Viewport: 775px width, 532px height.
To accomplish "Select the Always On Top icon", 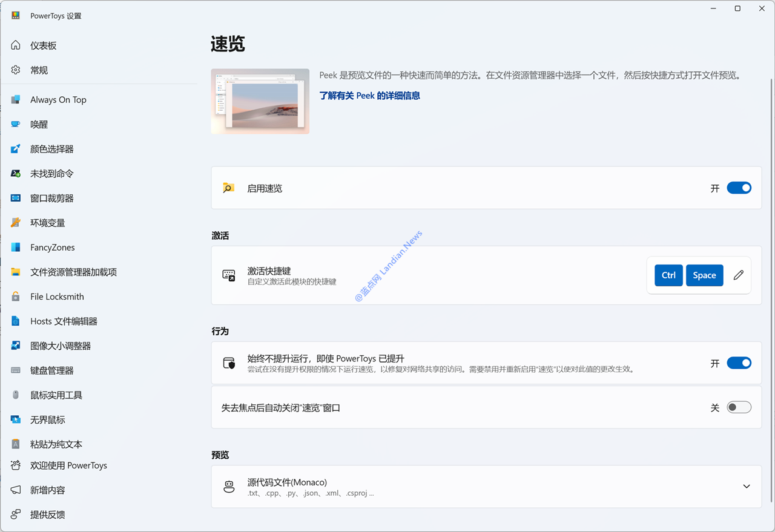I will coord(16,100).
